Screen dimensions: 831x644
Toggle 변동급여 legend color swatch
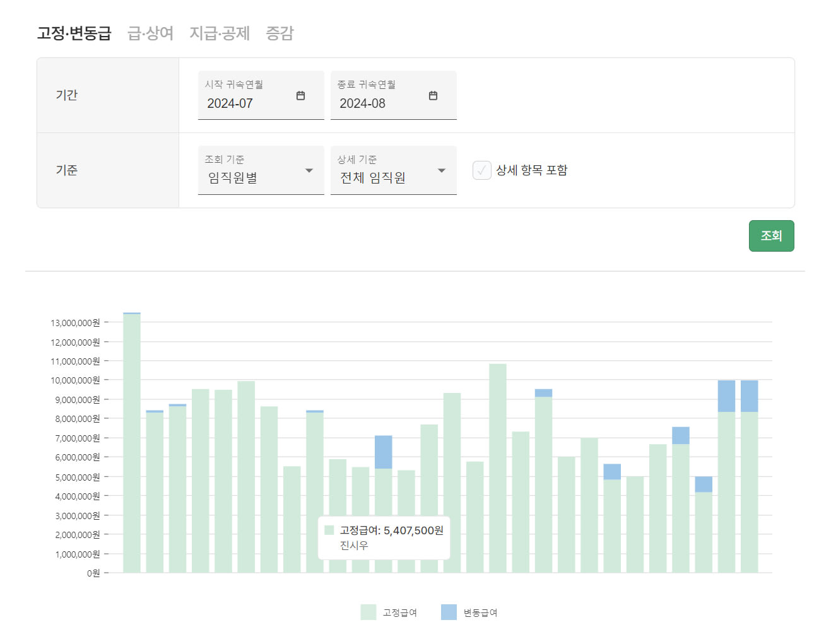(449, 612)
